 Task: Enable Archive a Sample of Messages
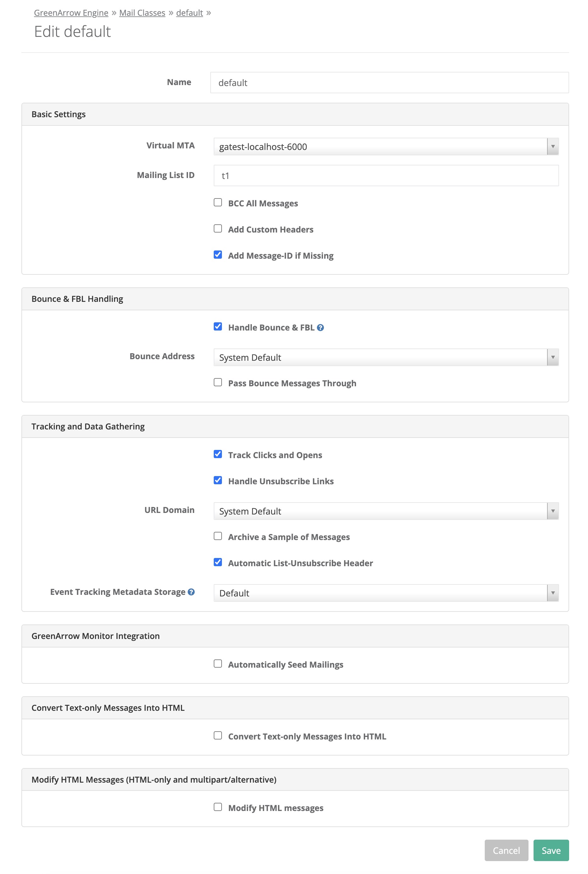click(x=218, y=536)
